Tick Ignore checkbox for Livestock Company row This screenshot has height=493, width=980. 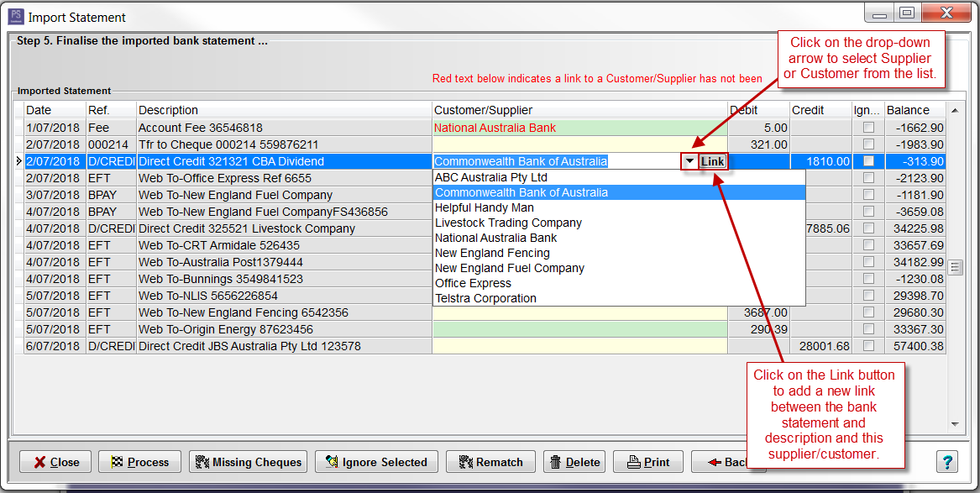point(868,228)
